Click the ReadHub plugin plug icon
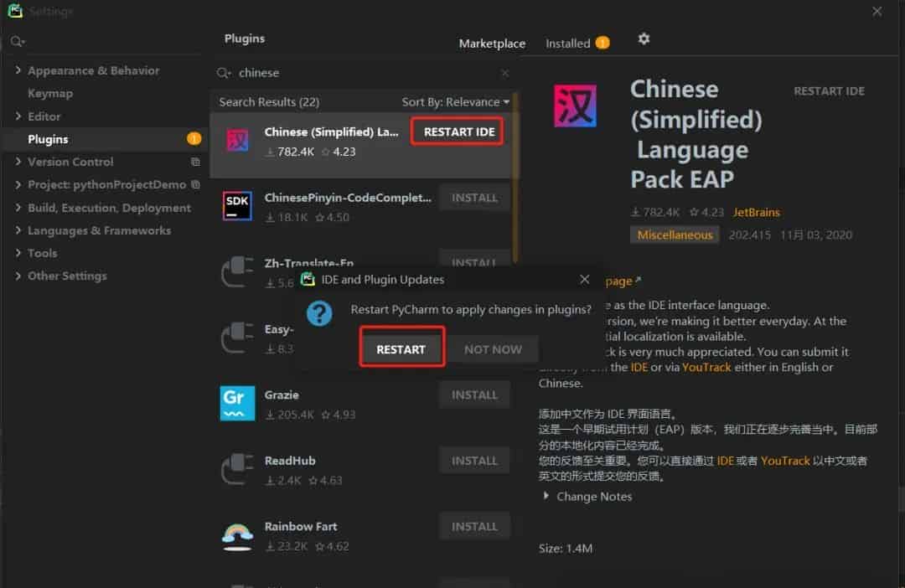Viewport: 905px width, 588px height. 237,469
